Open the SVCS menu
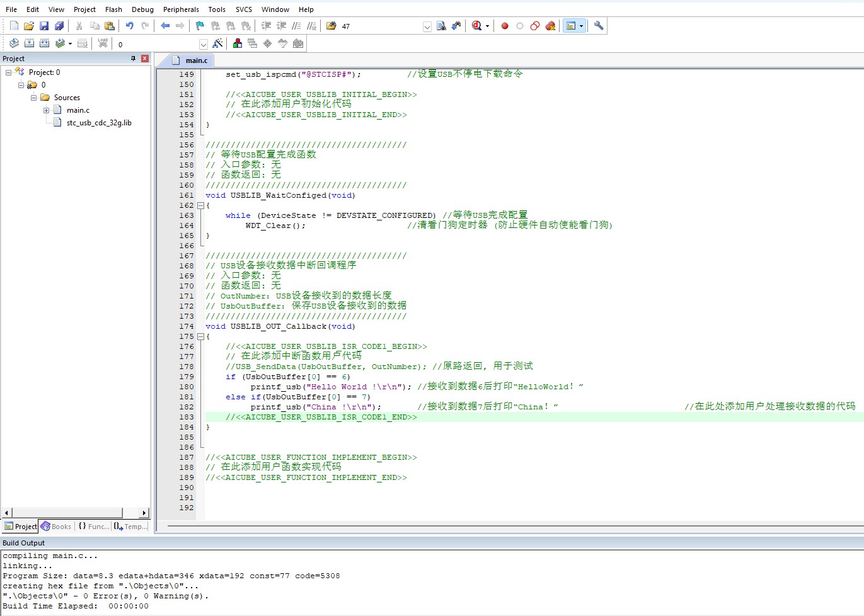 [x=244, y=9]
